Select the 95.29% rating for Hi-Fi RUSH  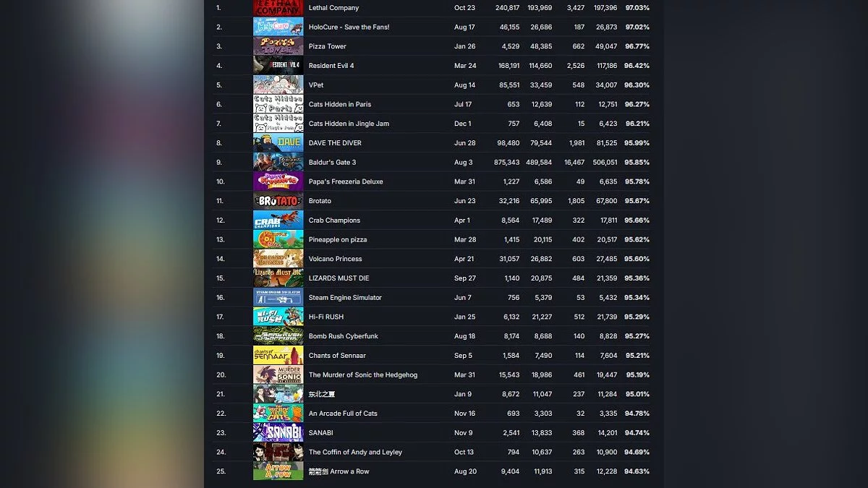[x=637, y=316]
